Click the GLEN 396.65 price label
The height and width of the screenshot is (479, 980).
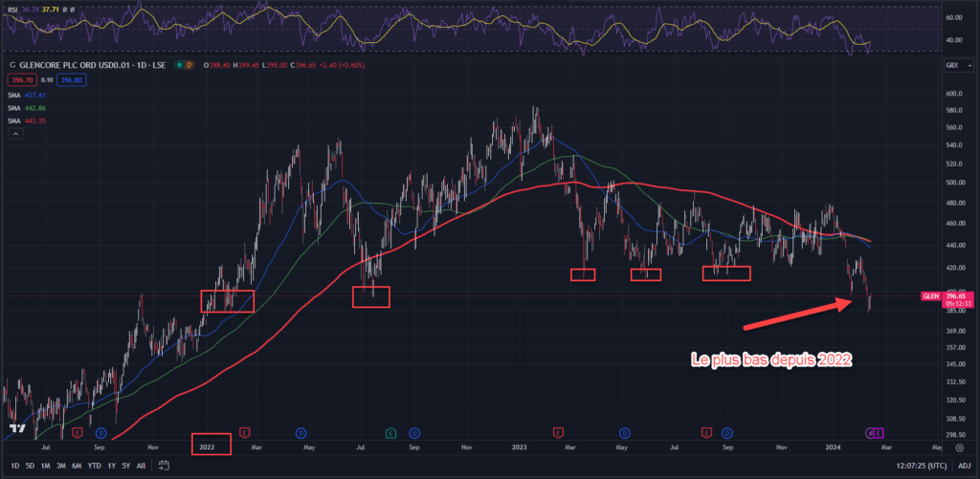[946, 298]
